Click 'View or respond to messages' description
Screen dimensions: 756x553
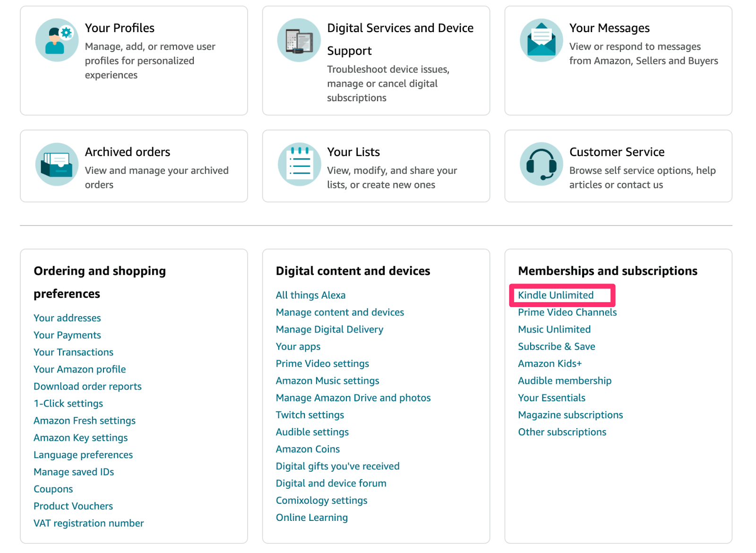point(644,53)
